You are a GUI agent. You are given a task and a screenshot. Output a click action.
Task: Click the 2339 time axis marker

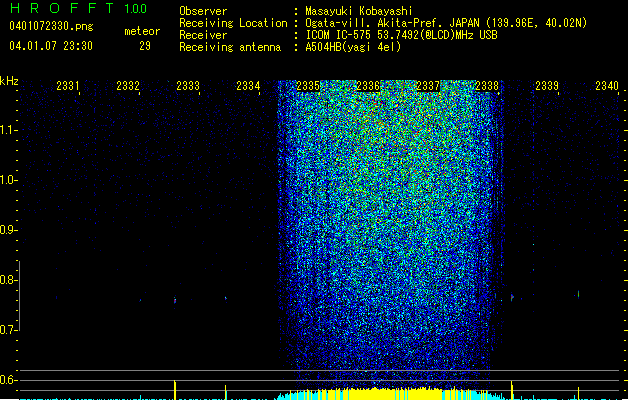tap(547, 85)
